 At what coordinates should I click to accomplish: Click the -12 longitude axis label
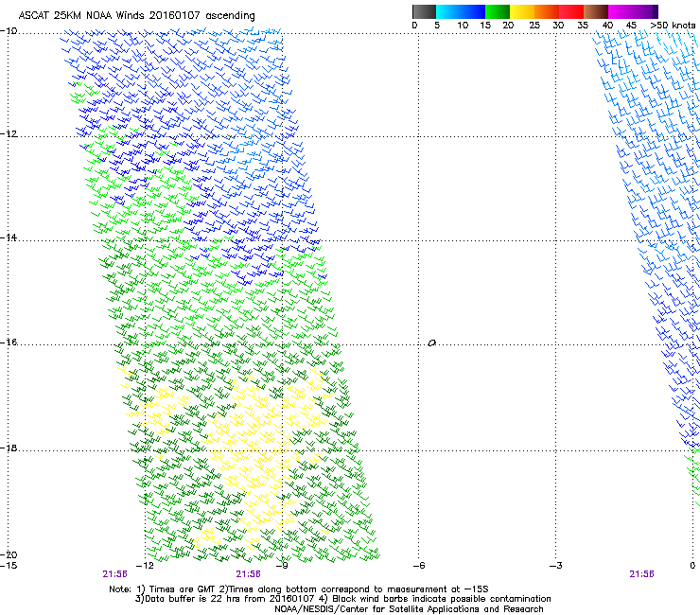[x=145, y=566]
